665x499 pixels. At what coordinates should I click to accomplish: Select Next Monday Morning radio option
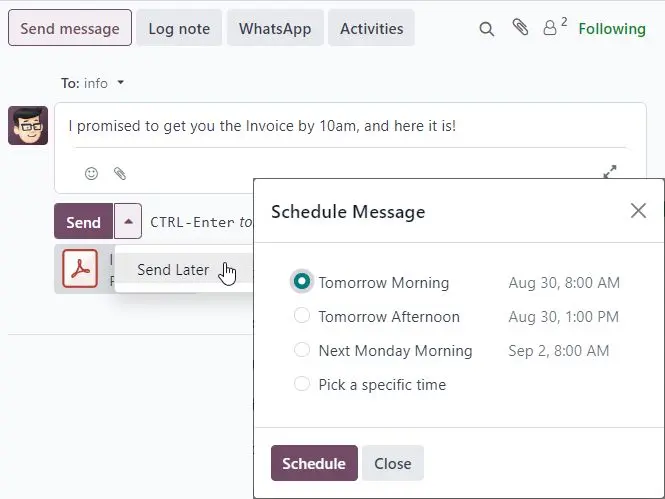click(x=302, y=350)
